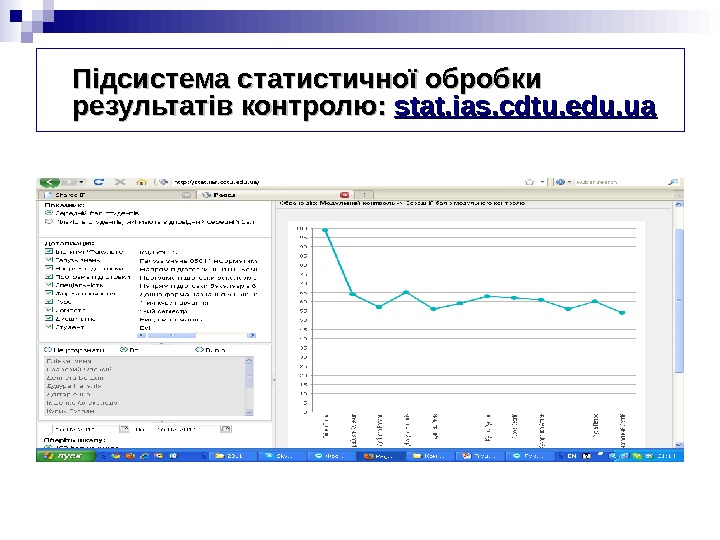The image size is (720, 540).
Task: Click the filter panel horizontal scrollbar thumb
Action: [172, 336]
